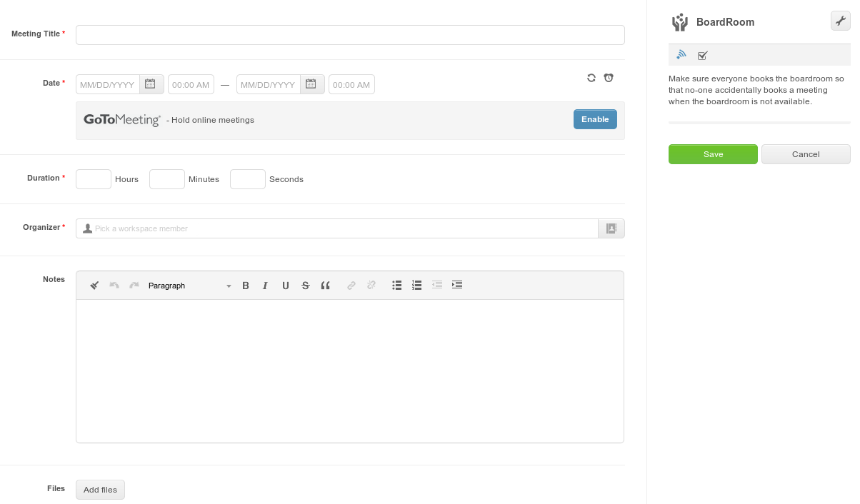The height and width of the screenshot is (504, 860).
Task: Open the activity feed tab in BoardRoom
Action: pyautogui.click(x=681, y=54)
